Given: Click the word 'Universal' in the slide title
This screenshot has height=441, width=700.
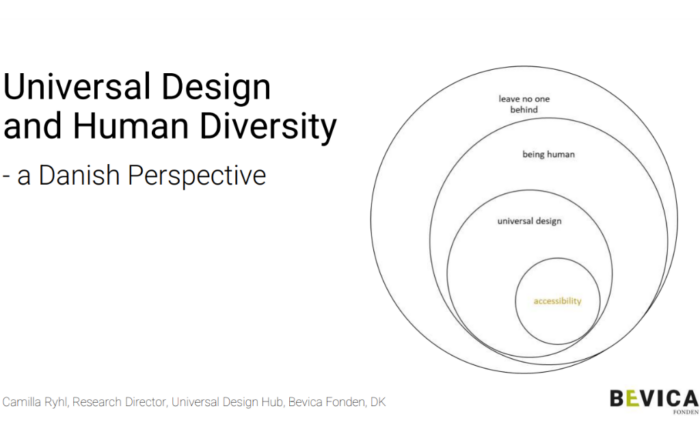Looking at the screenshot, I should click(71, 87).
